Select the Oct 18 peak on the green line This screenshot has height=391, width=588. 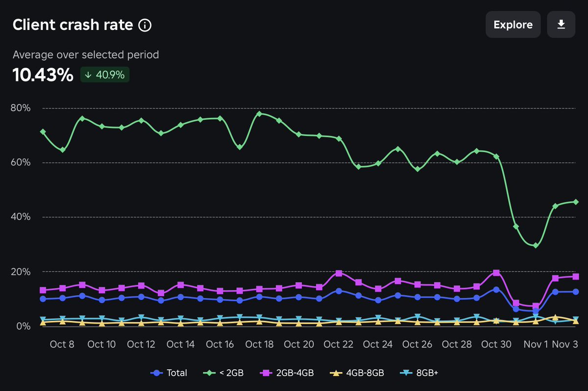(260, 113)
